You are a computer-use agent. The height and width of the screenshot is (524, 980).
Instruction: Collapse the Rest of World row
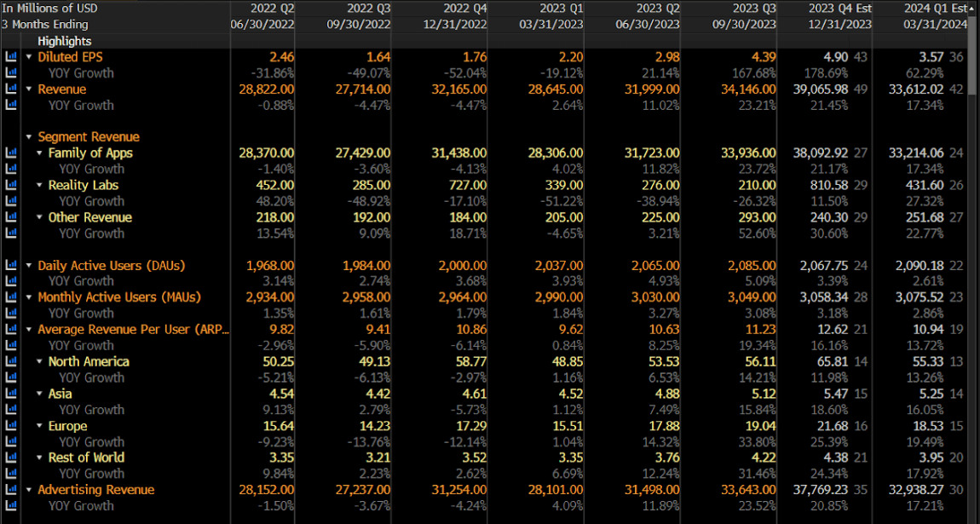pyautogui.click(x=40, y=458)
